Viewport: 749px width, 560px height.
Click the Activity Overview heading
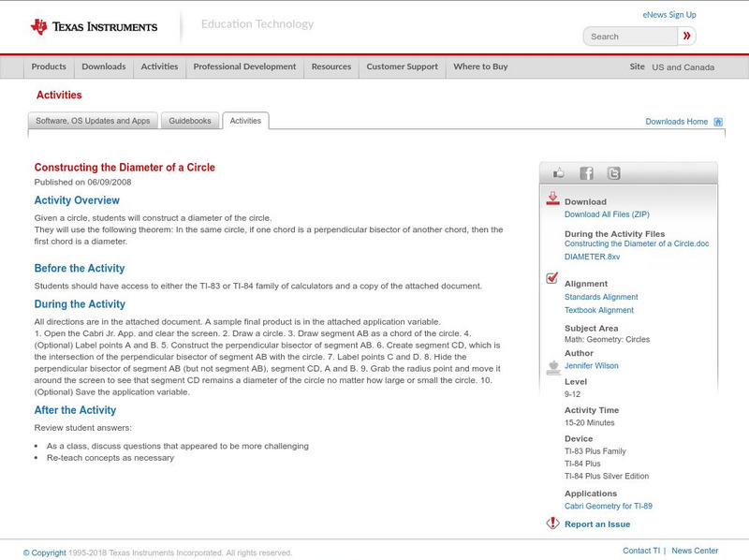(x=77, y=200)
